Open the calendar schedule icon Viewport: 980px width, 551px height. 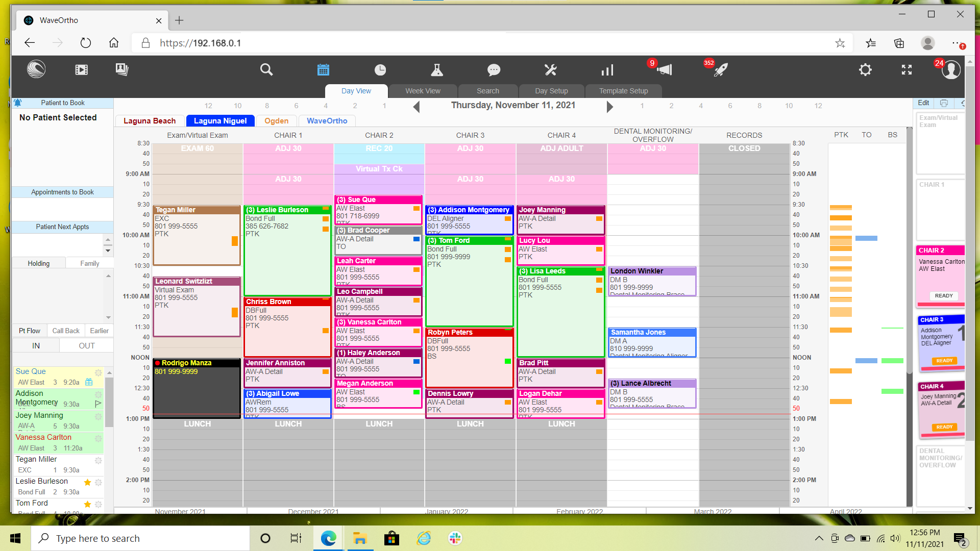coord(323,70)
